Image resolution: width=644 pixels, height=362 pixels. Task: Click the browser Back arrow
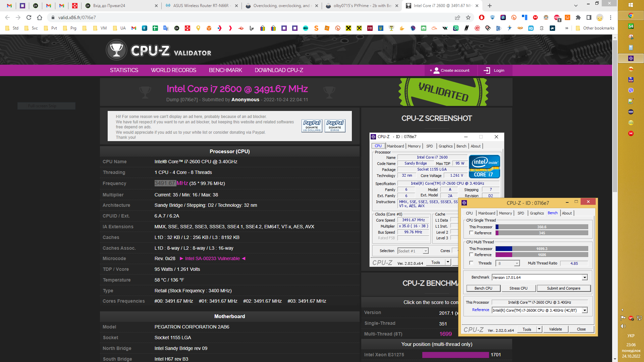7,17
